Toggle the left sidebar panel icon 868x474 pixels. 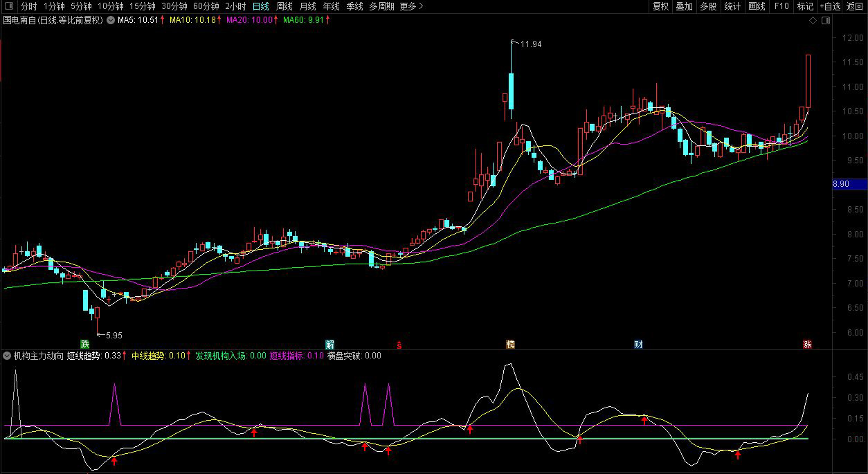9,6
